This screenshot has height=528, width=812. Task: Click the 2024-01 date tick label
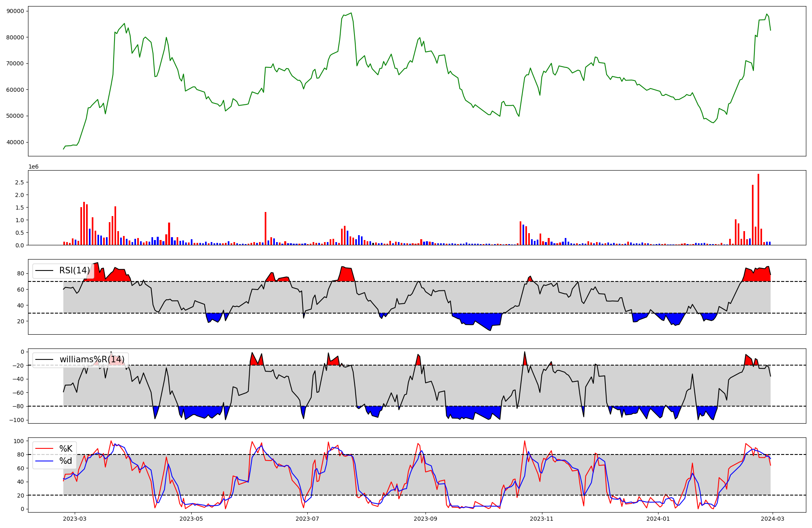tap(658, 519)
